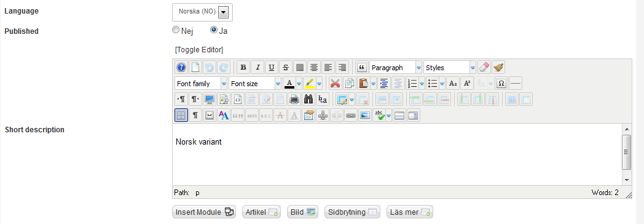Open find binoculars tool
This screenshot has width=644, height=224.
(308, 99)
